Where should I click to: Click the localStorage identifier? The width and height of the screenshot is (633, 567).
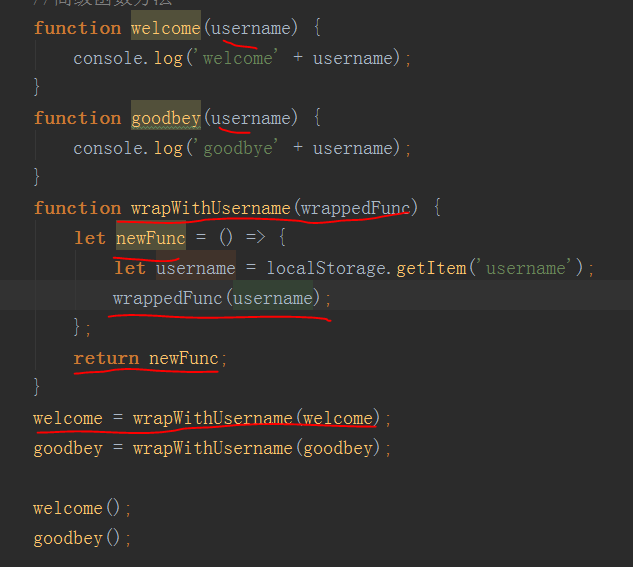[315, 268]
